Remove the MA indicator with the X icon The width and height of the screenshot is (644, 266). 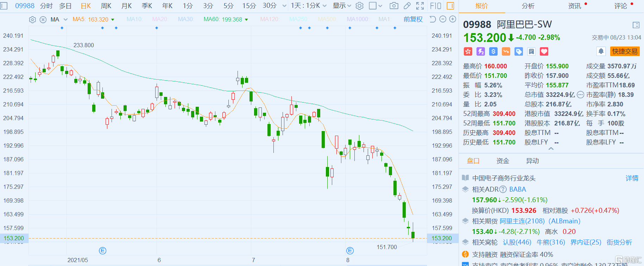pos(43,20)
